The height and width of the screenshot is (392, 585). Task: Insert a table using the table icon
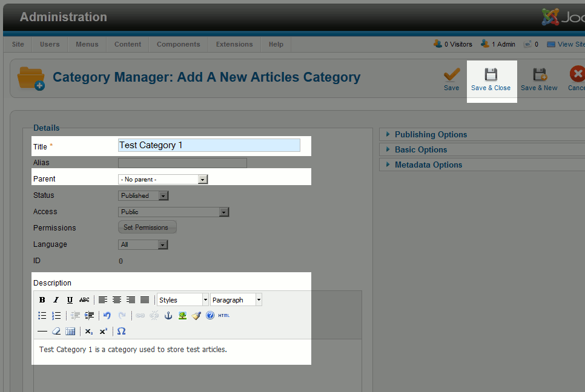(x=70, y=332)
